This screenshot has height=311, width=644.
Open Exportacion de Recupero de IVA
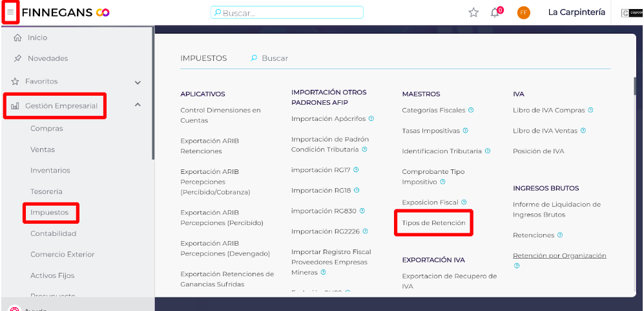click(x=450, y=281)
